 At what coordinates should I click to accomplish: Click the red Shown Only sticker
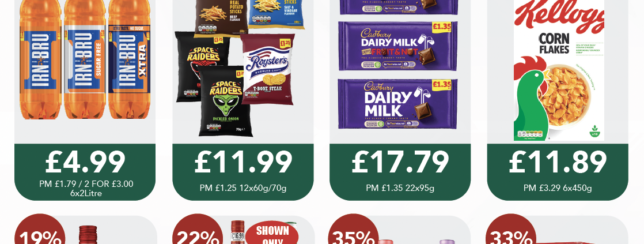point(272,233)
